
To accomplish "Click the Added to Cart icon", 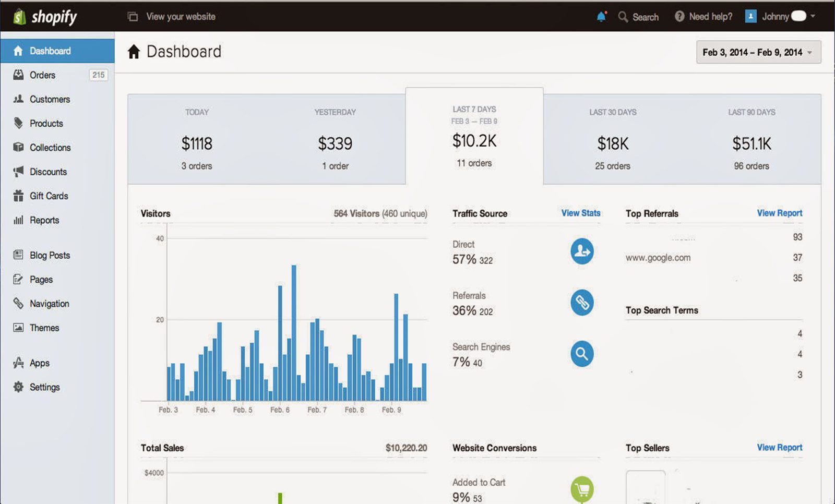I will pyautogui.click(x=582, y=489).
